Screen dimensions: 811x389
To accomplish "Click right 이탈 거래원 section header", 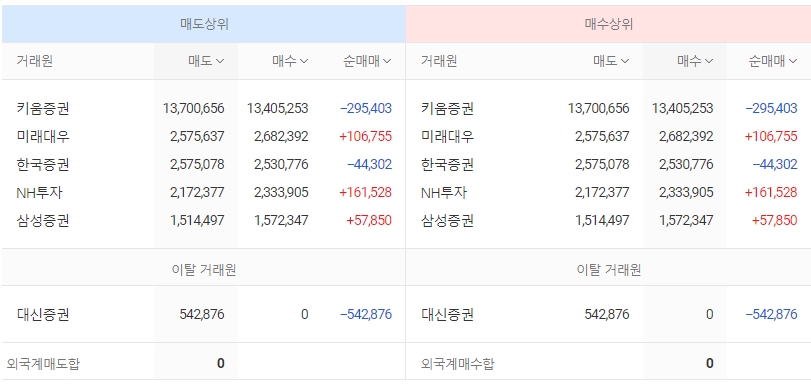I will click(609, 270).
